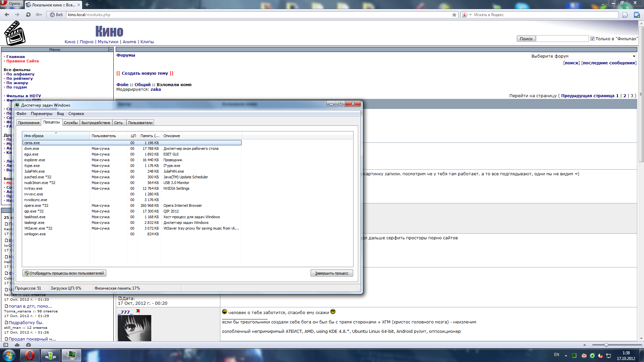
Task: Click the Создать новую тему link
Action: (145, 73)
